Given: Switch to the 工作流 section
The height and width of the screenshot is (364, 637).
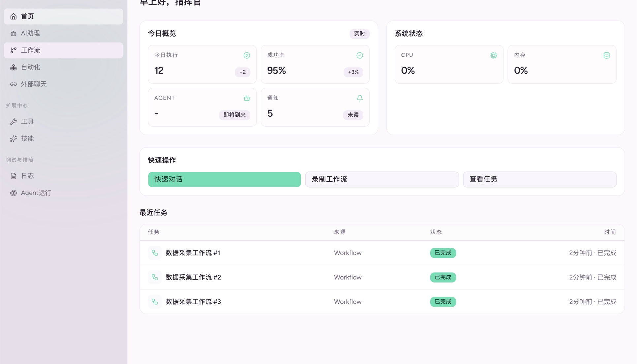Looking at the screenshot, I should point(31,50).
